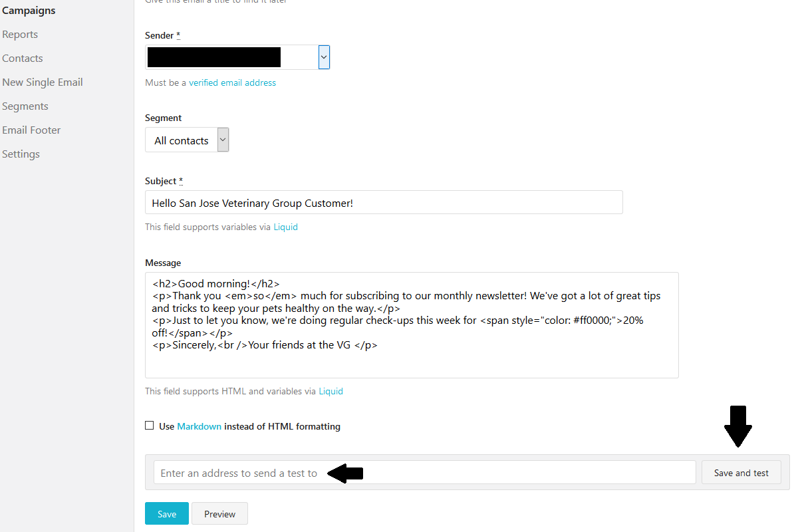Screen dimensions: 798x532
Task: Click the Save and test button
Action: pos(741,473)
